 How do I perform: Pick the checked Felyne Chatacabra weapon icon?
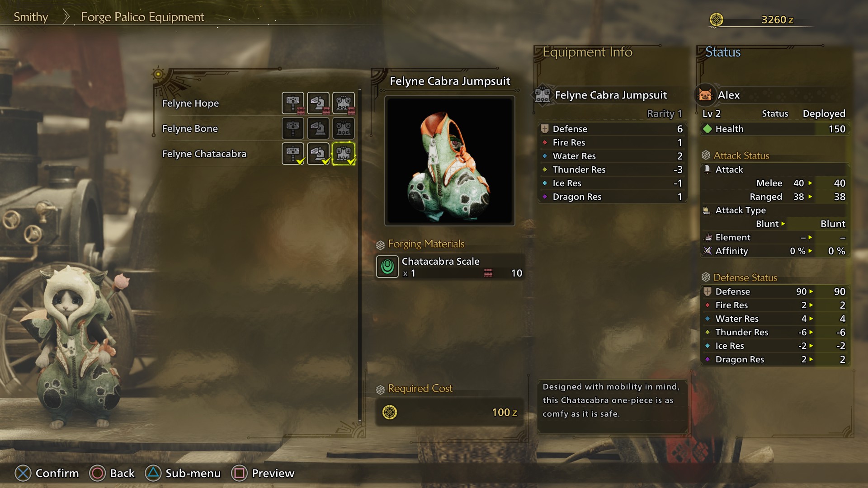pos(293,154)
